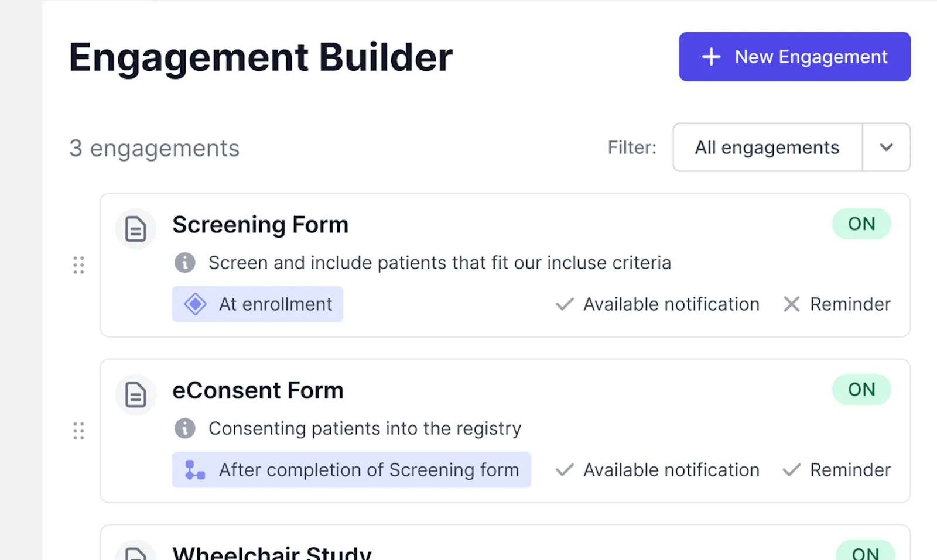Click the diamond icon in At enrollment tag
Image resolution: width=937 pixels, height=560 pixels.
pyautogui.click(x=196, y=304)
